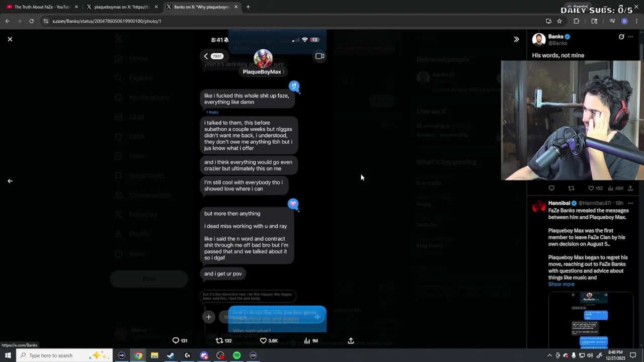Click the address bar URL
The height and width of the screenshot is (362, 644).
click(x=107, y=21)
